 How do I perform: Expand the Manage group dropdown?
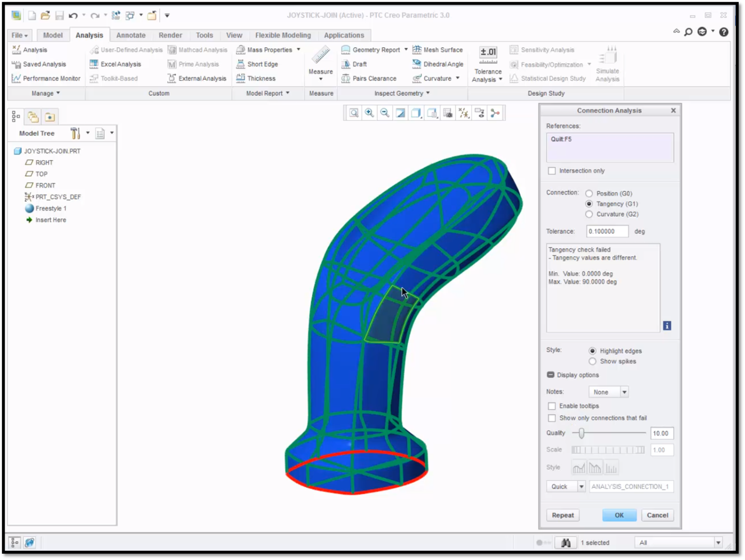46,93
